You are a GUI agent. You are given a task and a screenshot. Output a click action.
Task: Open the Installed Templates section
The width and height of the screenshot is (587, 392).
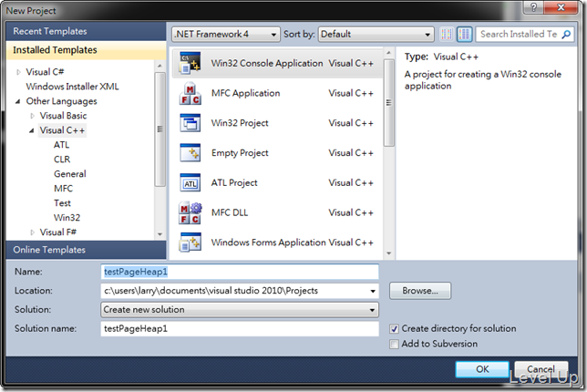click(x=86, y=50)
